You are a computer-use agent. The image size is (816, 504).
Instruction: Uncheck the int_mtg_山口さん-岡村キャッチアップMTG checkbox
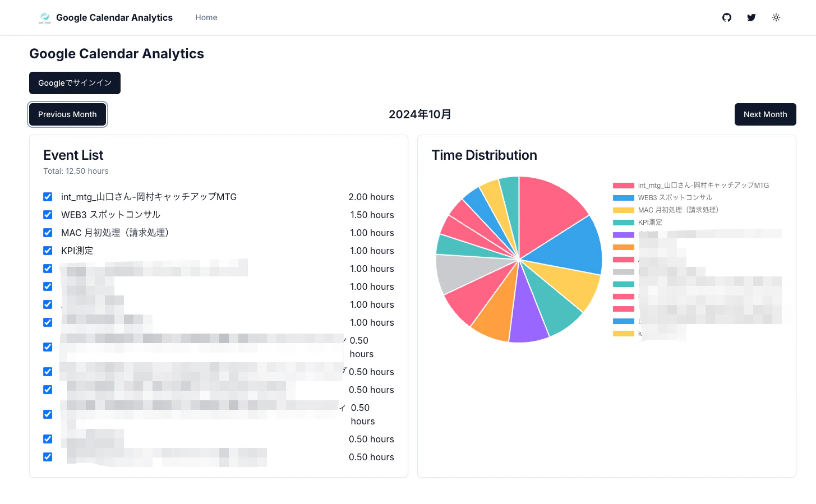pos(48,197)
